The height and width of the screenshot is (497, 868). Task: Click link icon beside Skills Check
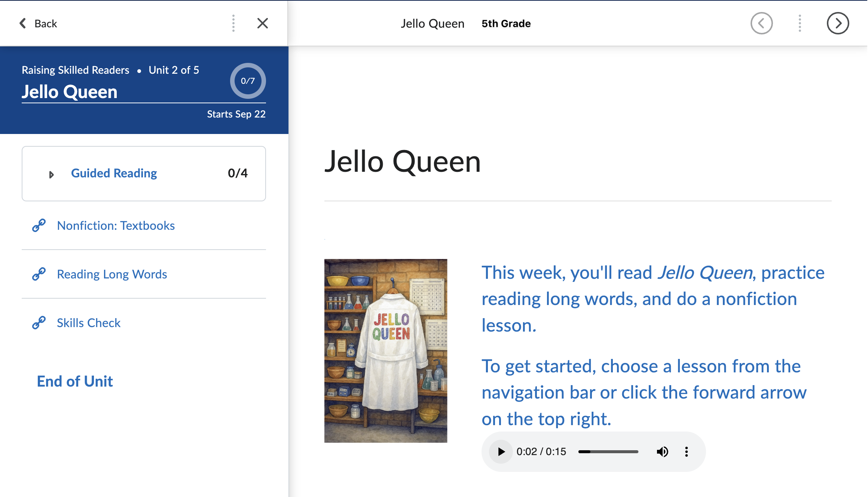39,323
